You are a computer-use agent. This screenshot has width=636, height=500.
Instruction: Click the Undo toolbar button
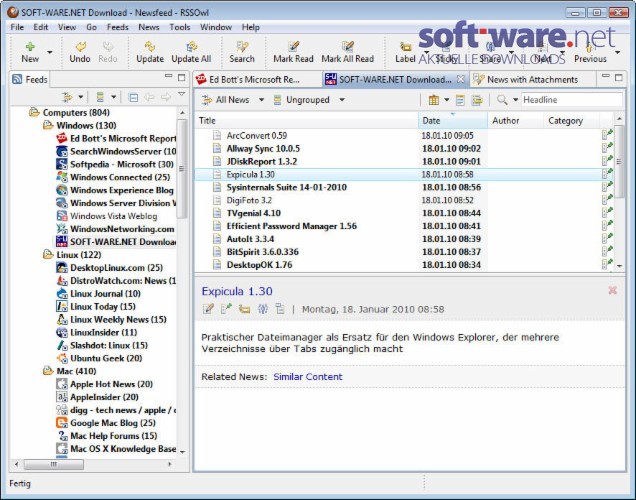point(80,52)
